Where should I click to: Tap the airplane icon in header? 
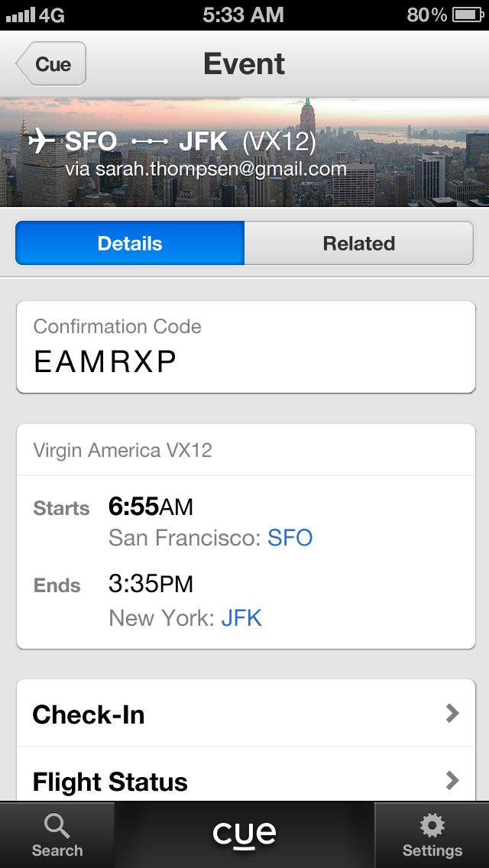click(42, 141)
